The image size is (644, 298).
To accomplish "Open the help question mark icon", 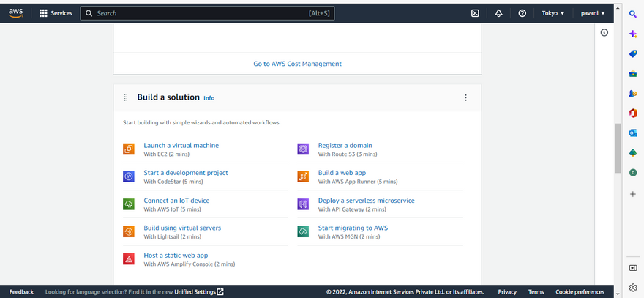I will click(x=522, y=13).
